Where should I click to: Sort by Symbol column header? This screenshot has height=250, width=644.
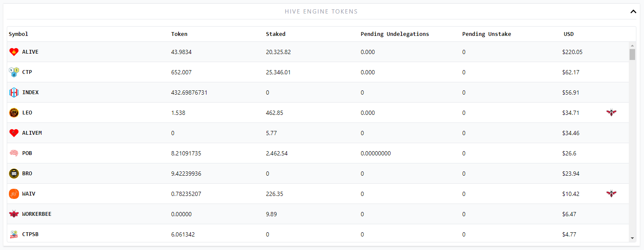click(x=19, y=34)
